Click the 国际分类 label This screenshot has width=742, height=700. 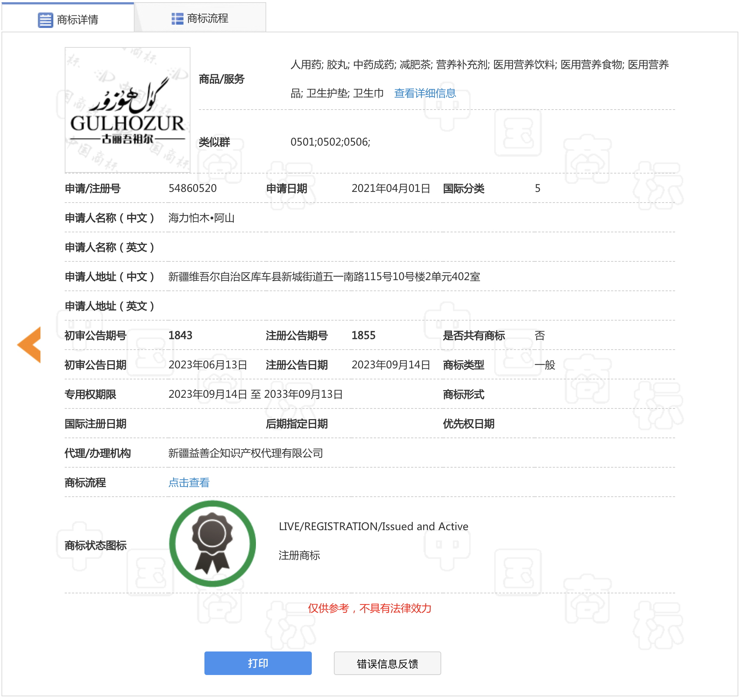(x=464, y=189)
